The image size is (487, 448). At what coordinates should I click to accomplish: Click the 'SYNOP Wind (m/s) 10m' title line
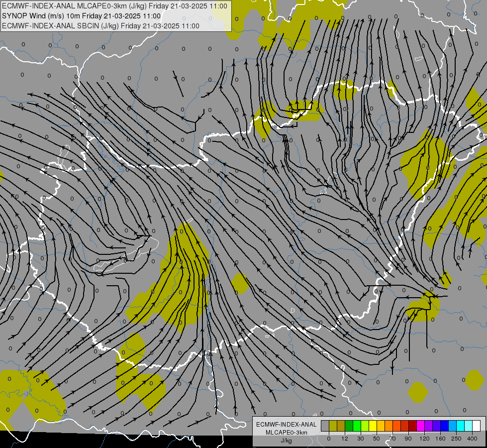tap(82, 16)
